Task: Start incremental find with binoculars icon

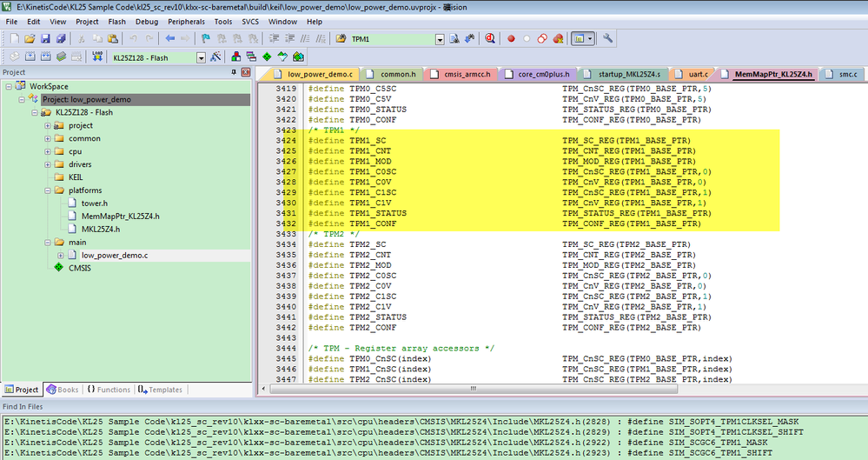Action: pyautogui.click(x=470, y=39)
